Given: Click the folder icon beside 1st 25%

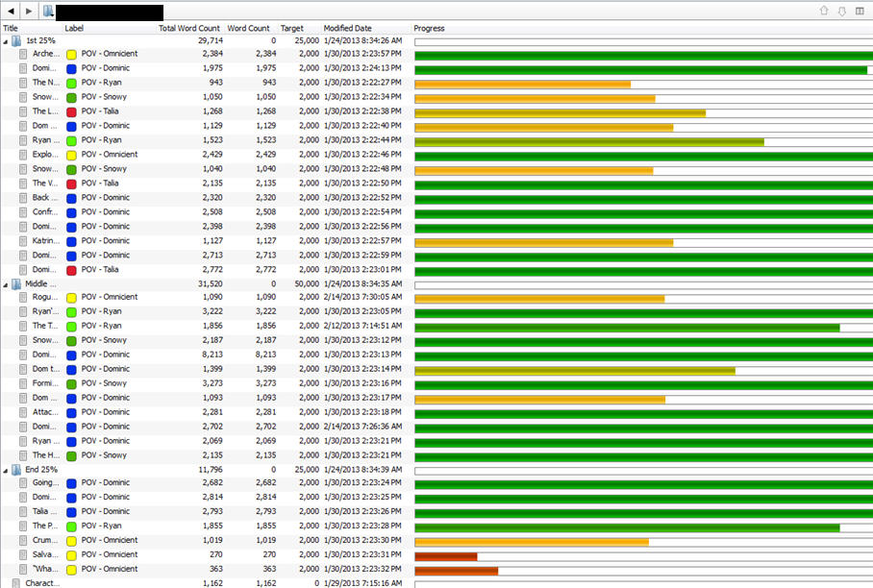Looking at the screenshot, I should pos(14,40).
